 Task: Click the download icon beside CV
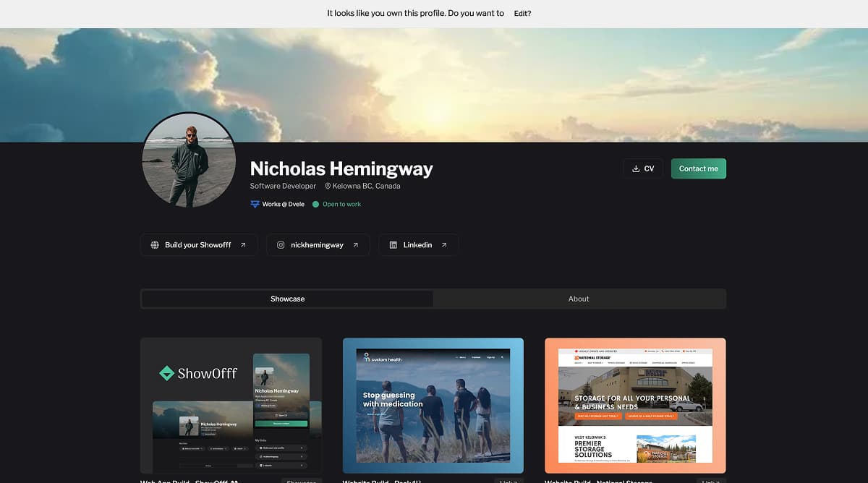(636, 168)
